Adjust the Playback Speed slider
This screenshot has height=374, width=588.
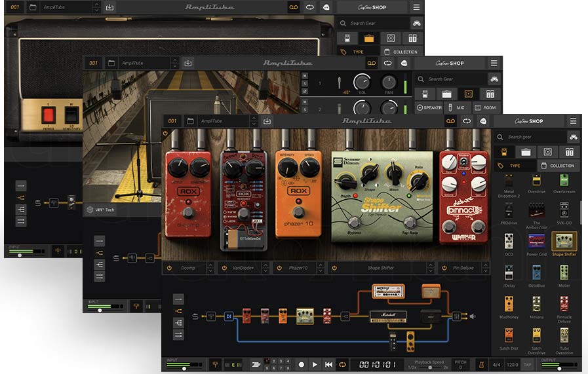431,367
